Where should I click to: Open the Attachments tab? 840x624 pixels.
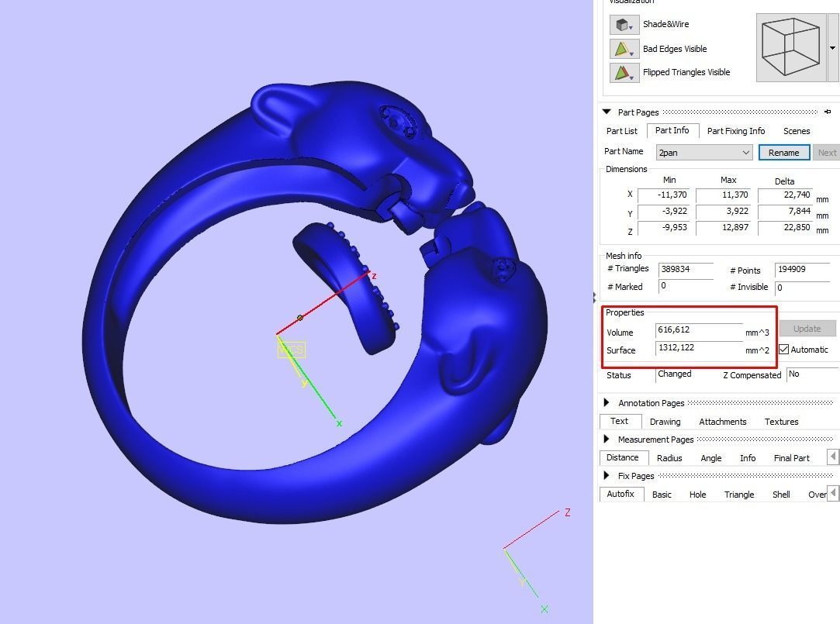click(722, 422)
